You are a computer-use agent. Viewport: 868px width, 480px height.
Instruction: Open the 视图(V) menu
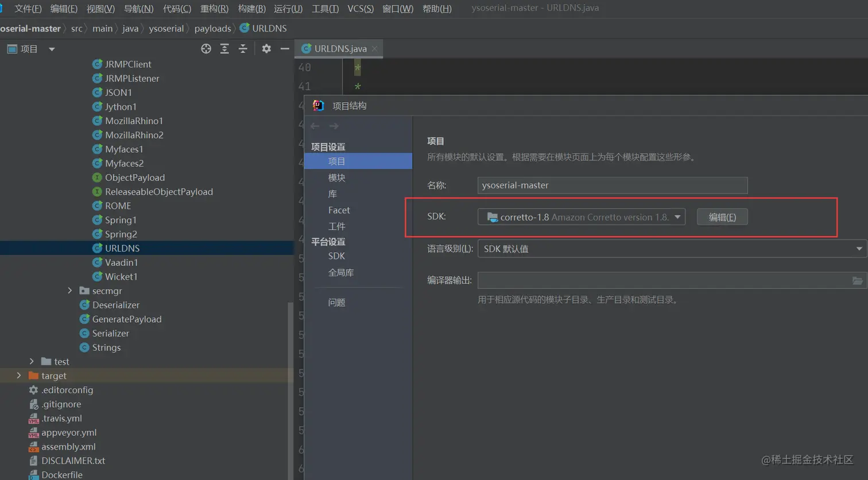tap(100, 9)
